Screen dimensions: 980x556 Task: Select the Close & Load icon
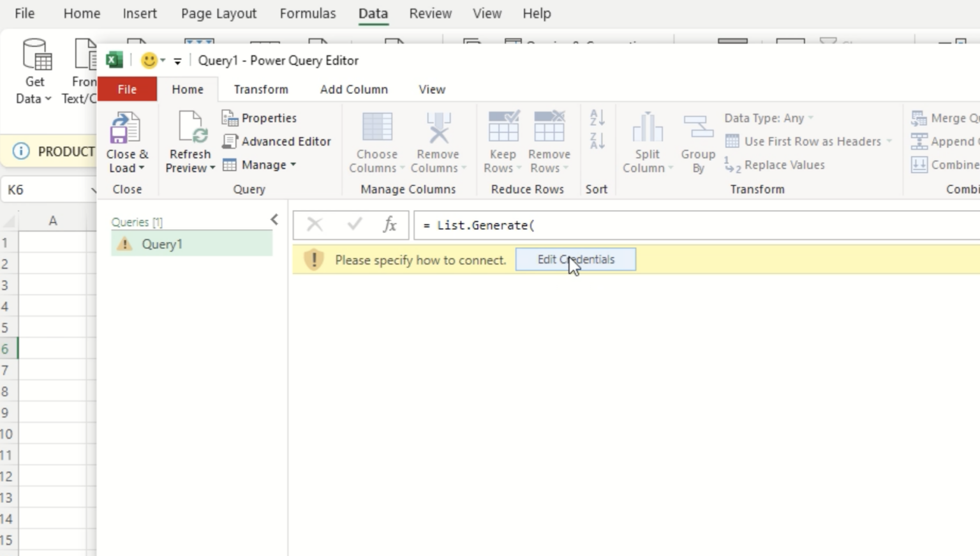126,126
